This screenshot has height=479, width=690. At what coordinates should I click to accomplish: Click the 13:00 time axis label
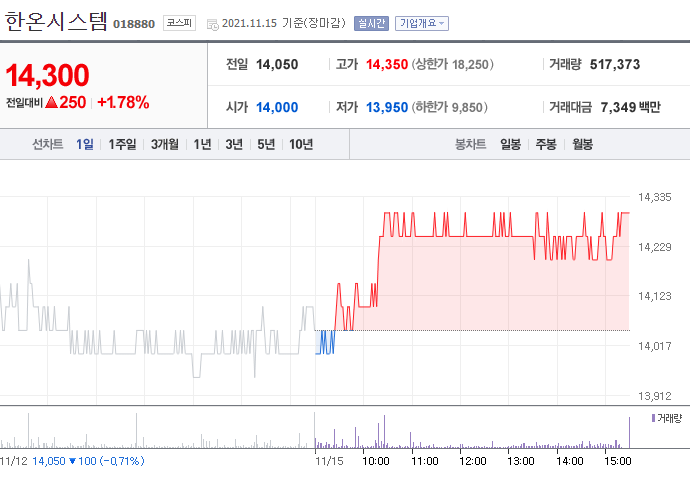tap(521, 461)
